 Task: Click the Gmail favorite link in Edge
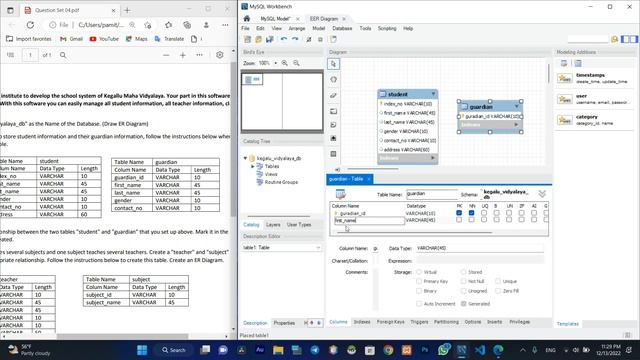point(71,39)
